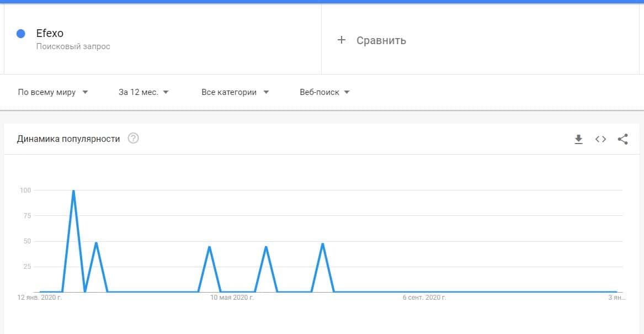Click the chart peak near 10 мая 2020

[209, 247]
